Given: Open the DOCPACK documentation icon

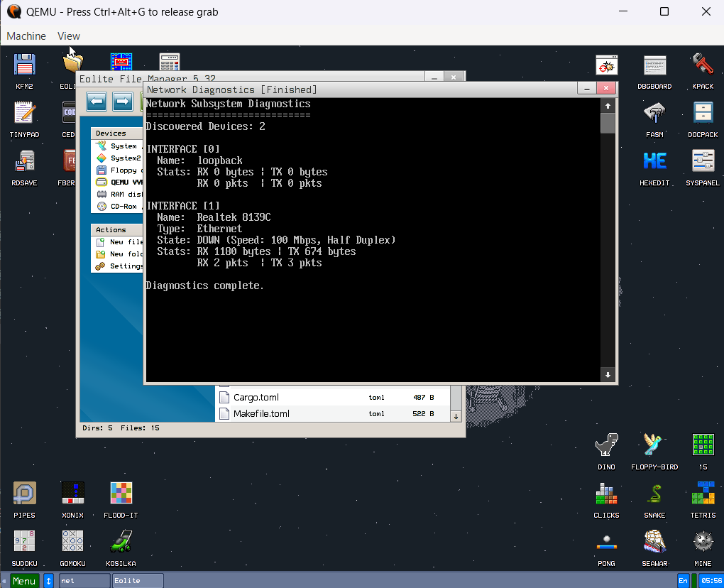Looking at the screenshot, I should coord(703,114).
